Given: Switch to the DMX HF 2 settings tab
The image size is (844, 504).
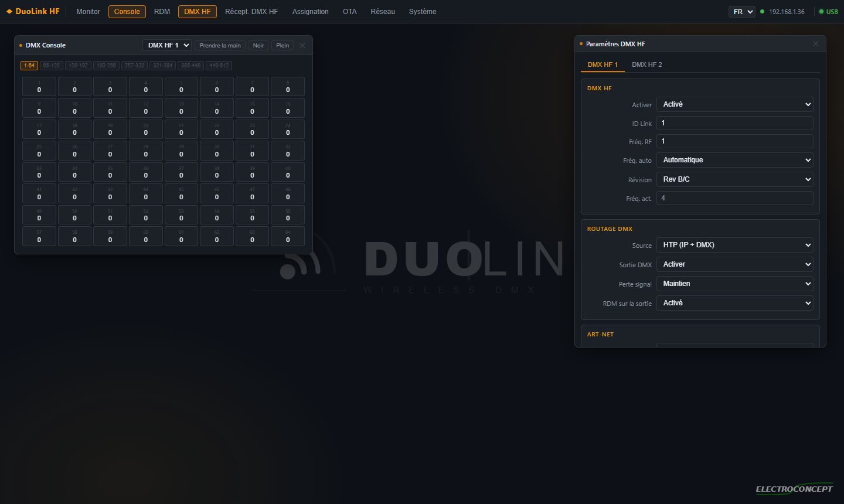Looking at the screenshot, I should [647, 64].
